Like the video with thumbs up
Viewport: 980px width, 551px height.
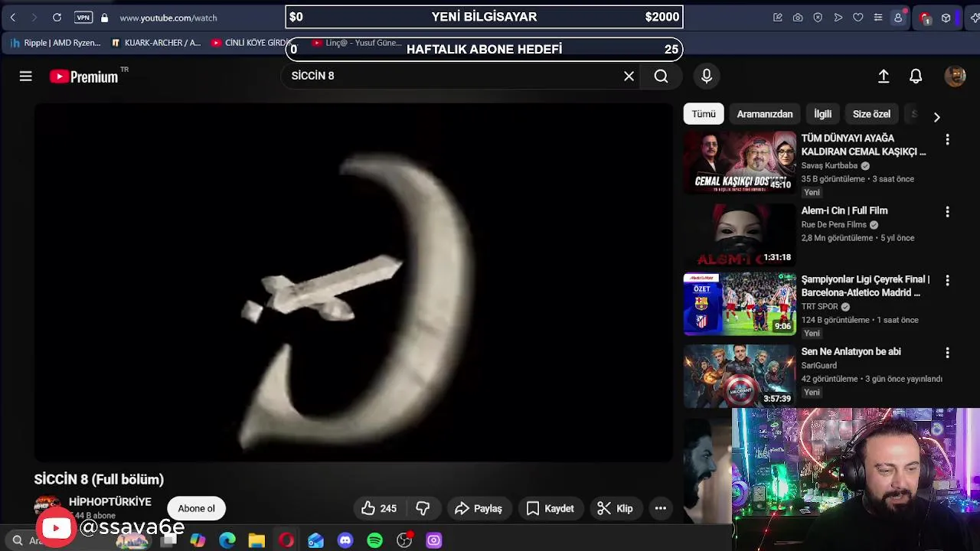tap(379, 508)
